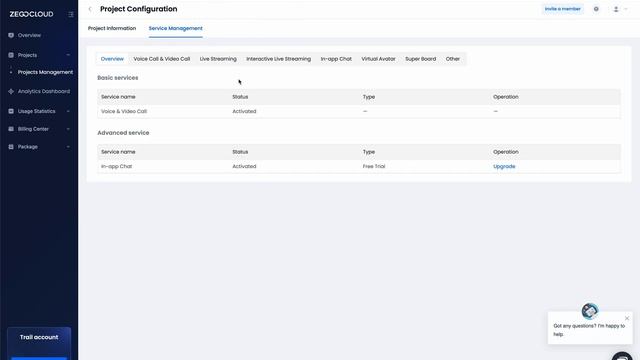Expand the Usage Statistics chevron
Image resolution: width=640 pixels, height=360 pixels.
[68, 111]
